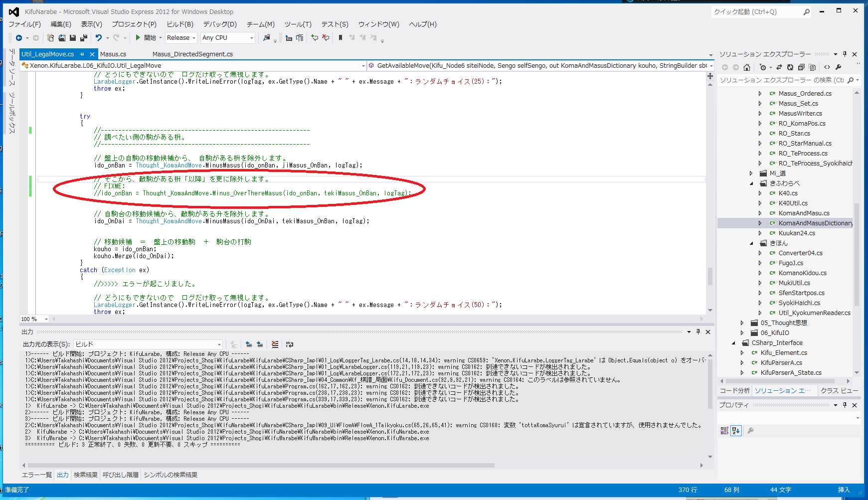Toggle Word Wrap in the Output panel
868x500 pixels.
point(290,344)
